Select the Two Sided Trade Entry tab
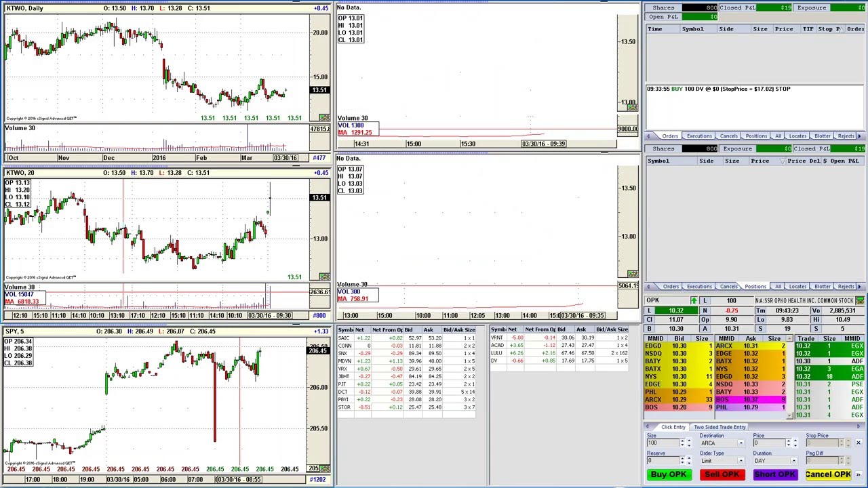 click(719, 427)
